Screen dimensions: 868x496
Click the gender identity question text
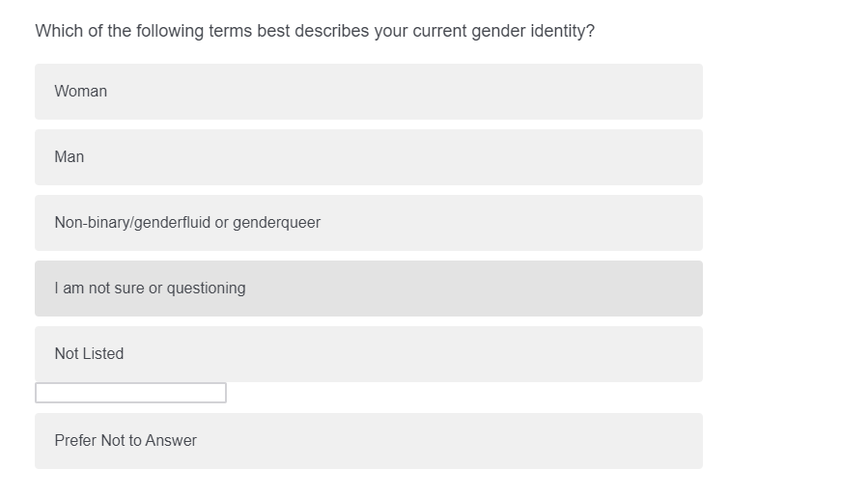(315, 31)
